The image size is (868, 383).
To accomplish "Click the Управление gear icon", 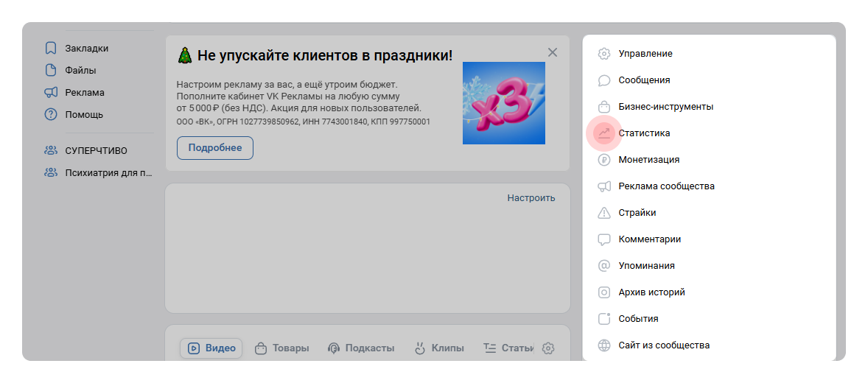I will tap(604, 54).
